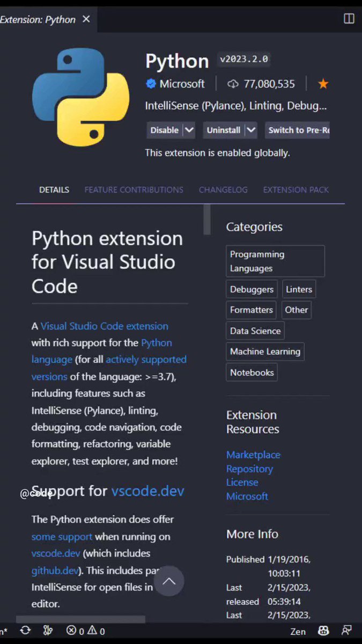Click the orange rating star
This screenshot has height=644, width=362.
point(323,84)
